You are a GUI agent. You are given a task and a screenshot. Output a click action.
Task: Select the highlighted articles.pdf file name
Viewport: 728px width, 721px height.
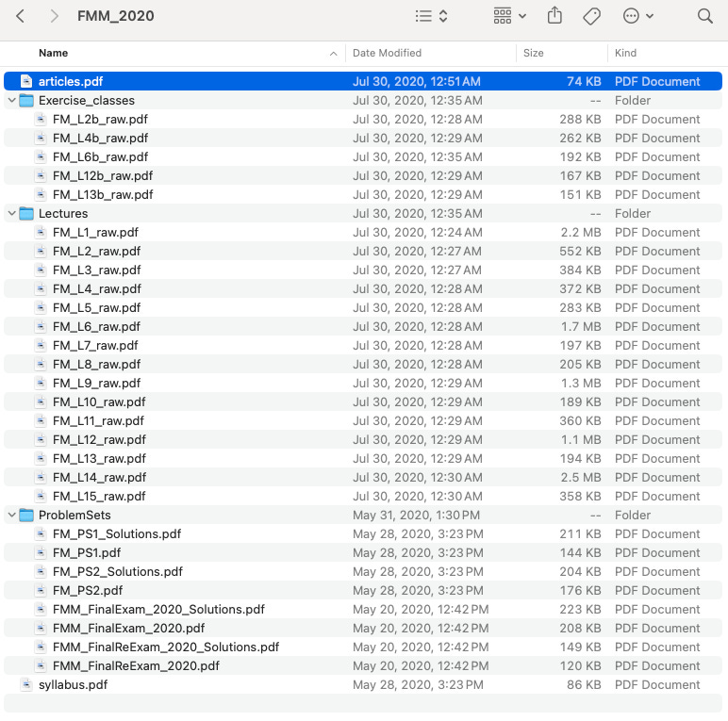[71, 81]
